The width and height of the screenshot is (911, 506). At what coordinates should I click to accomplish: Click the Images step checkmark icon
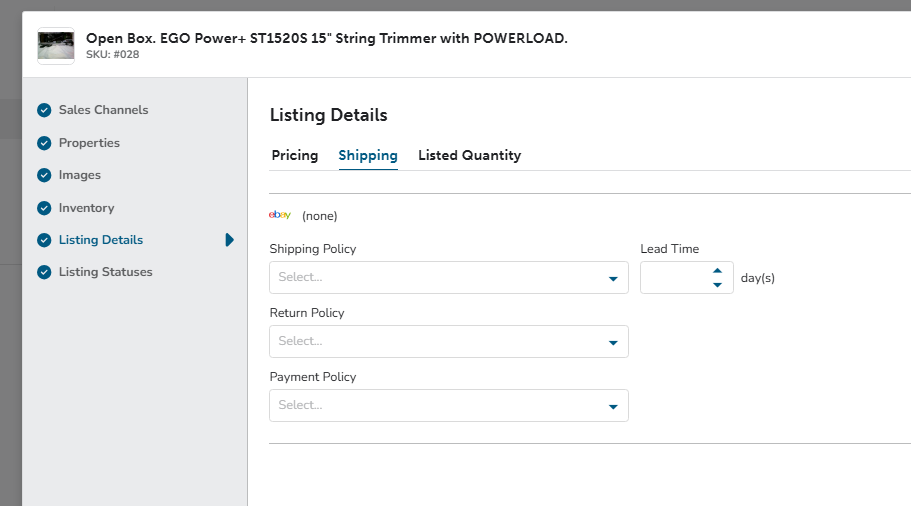(x=44, y=175)
